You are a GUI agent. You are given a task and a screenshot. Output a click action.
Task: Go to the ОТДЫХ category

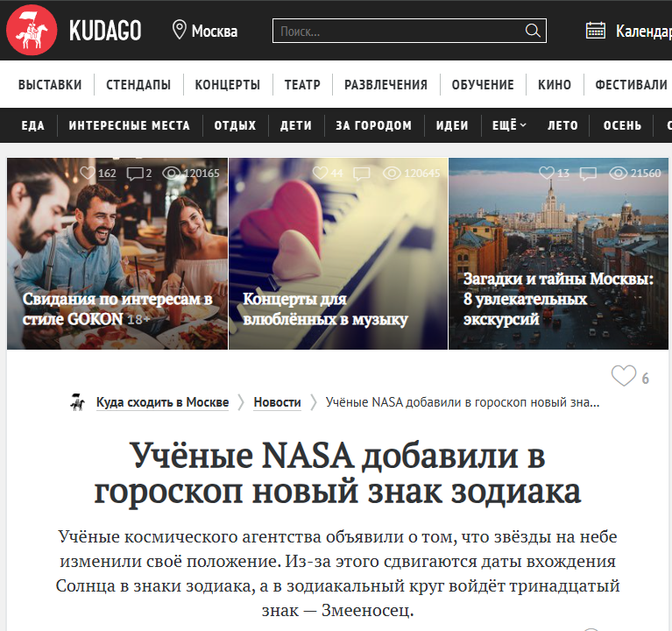point(235,125)
